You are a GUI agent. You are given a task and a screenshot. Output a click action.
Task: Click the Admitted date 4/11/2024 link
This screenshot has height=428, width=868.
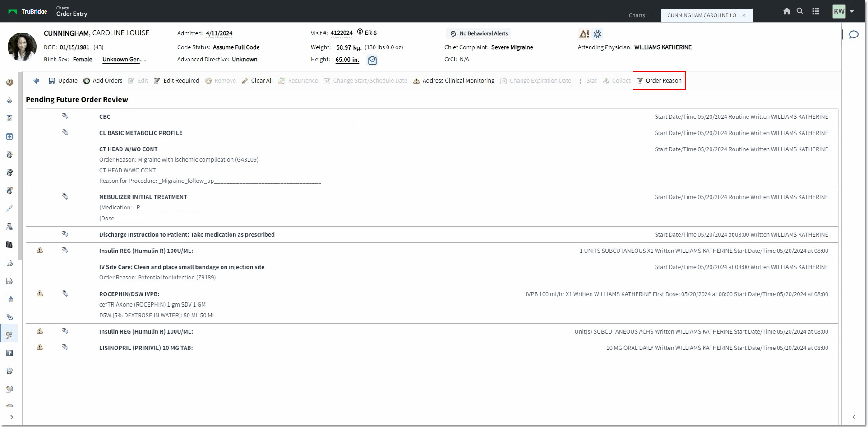[219, 33]
